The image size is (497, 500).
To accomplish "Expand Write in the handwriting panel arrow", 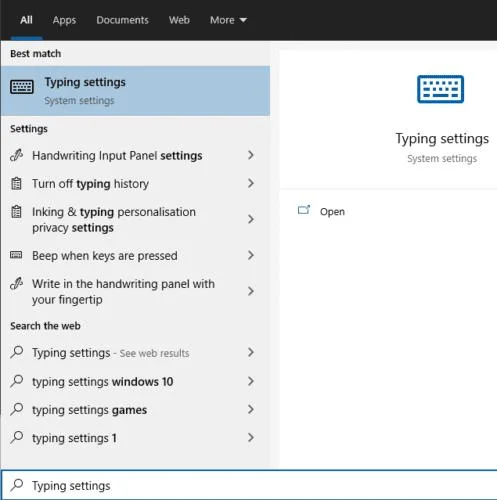I will 251,291.
